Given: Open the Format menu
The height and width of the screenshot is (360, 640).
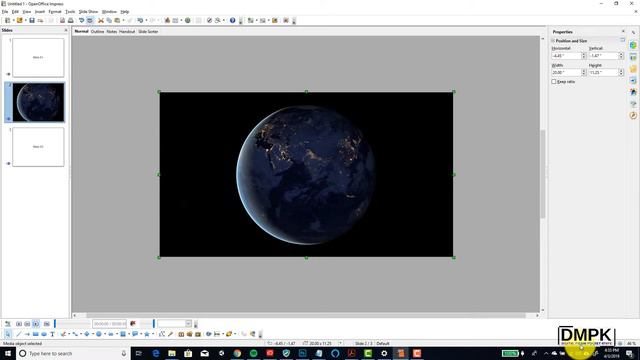Looking at the screenshot, I should pyautogui.click(x=55, y=11).
